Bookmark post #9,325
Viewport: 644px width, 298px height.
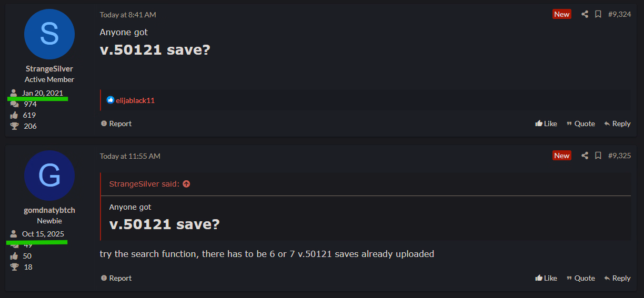598,156
